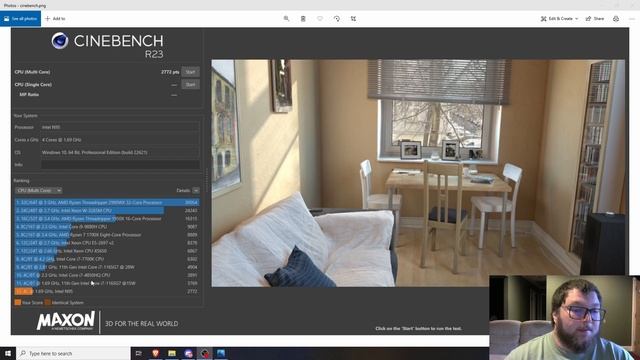Click the Your Score orange legend swatch

point(18,302)
